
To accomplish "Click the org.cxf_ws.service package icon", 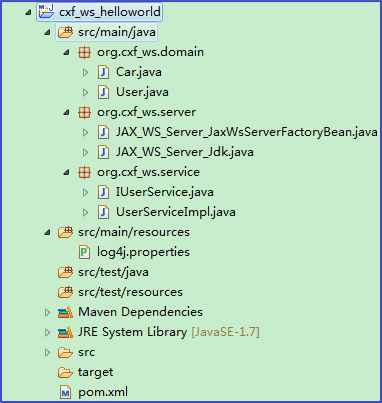I will pos(84,172).
